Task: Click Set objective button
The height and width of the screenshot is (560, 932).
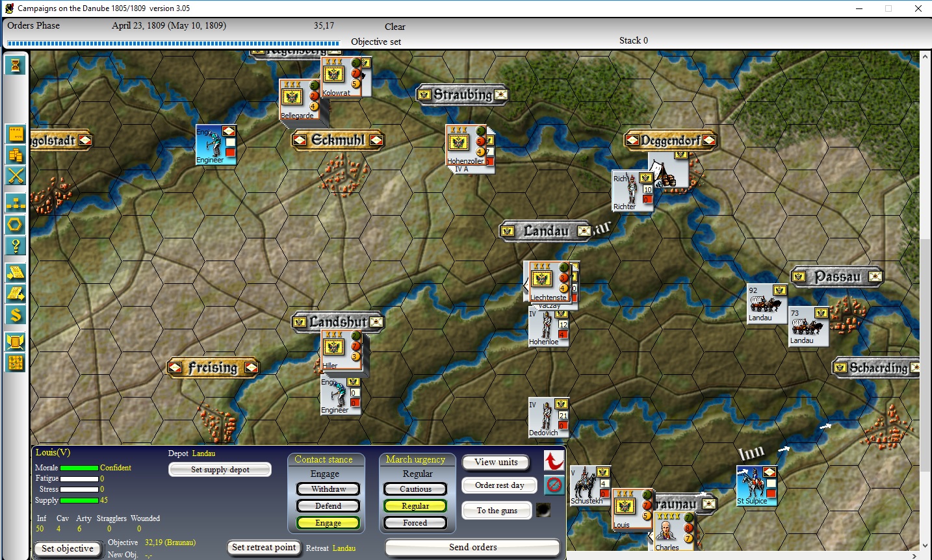Action: (x=68, y=549)
